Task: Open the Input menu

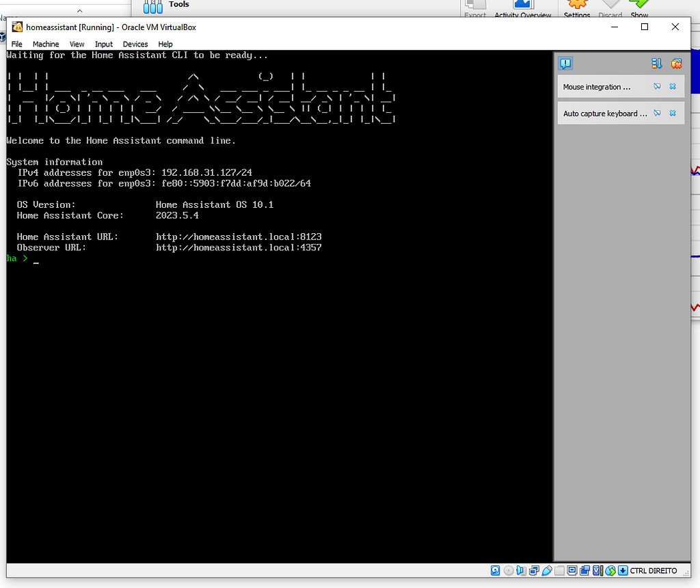Action: [103, 44]
